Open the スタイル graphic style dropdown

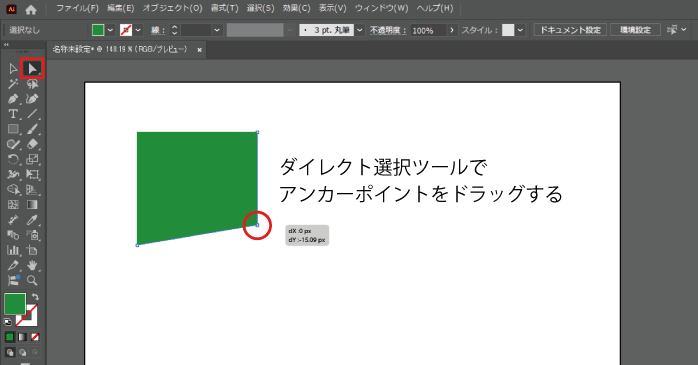pyautogui.click(x=520, y=30)
